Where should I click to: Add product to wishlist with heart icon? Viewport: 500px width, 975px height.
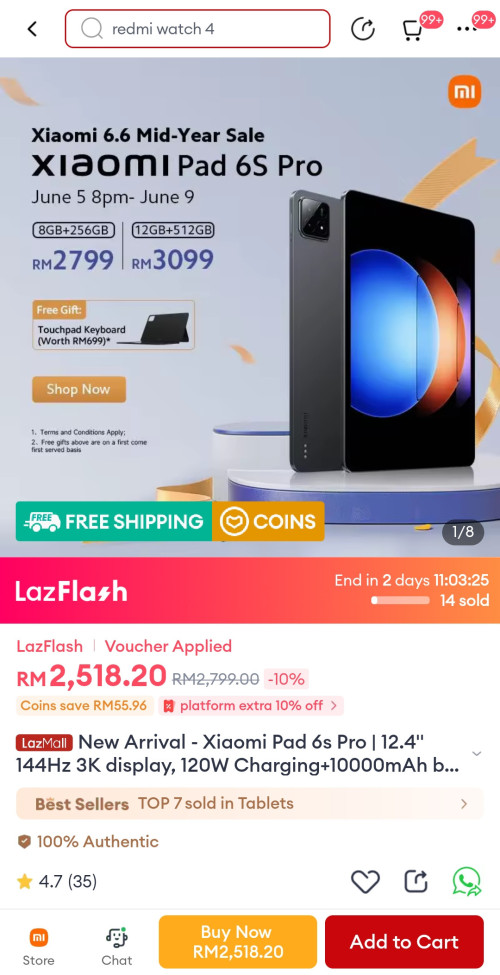tap(365, 881)
